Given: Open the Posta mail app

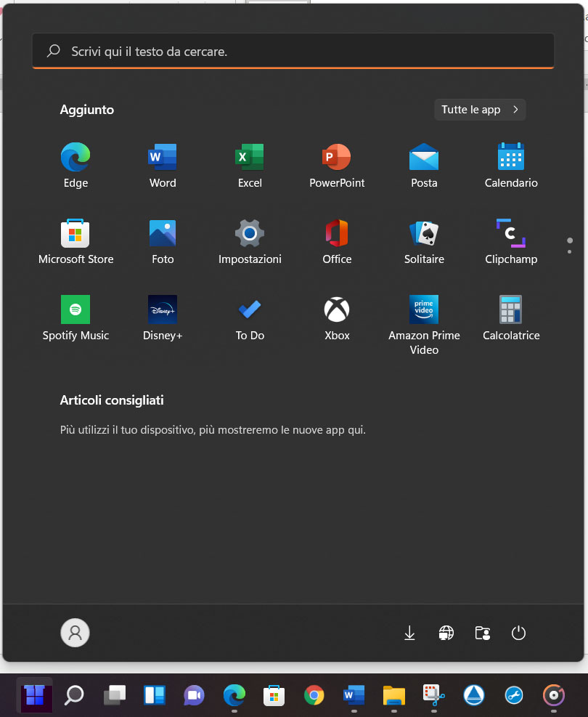Looking at the screenshot, I should point(424,166).
